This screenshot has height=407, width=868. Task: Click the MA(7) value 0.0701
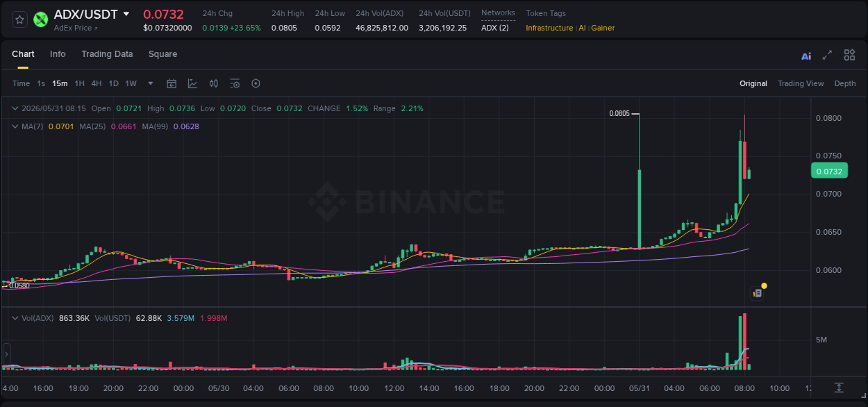coord(60,126)
